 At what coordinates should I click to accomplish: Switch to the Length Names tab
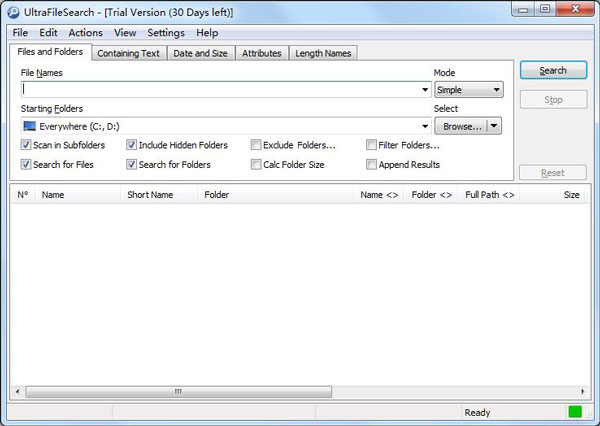(x=323, y=53)
